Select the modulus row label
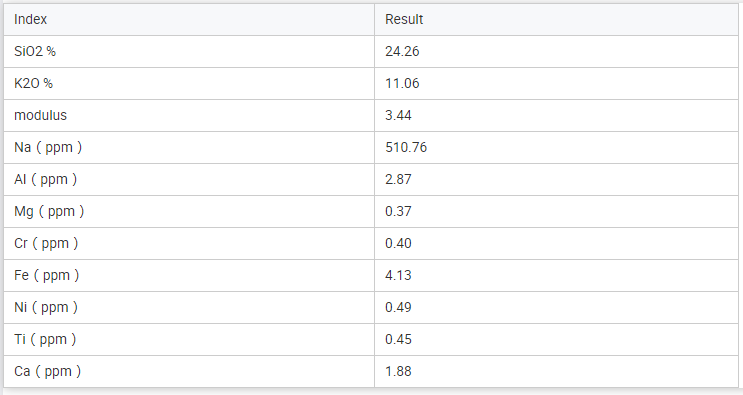The image size is (743, 395). [x=40, y=115]
